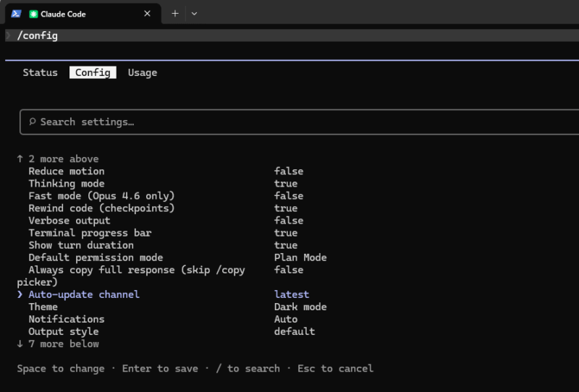Click the PowerShell icon in the title bar

click(x=16, y=14)
